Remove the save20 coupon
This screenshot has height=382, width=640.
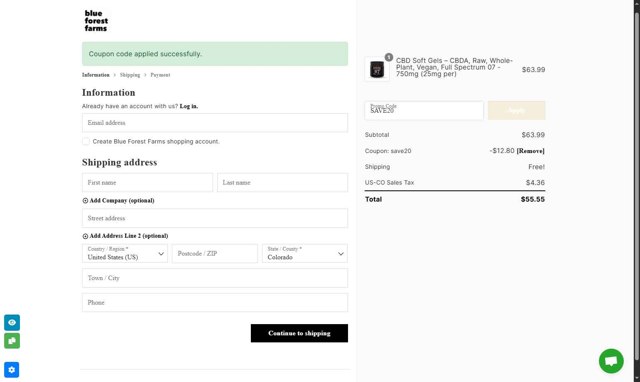[531, 151]
